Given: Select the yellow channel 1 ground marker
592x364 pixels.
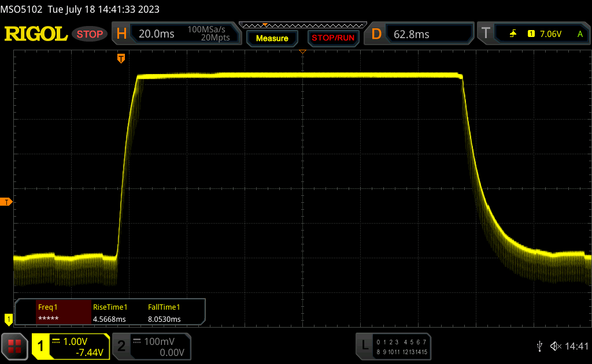Looking at the screenshot, I should (x=8, y=318).
